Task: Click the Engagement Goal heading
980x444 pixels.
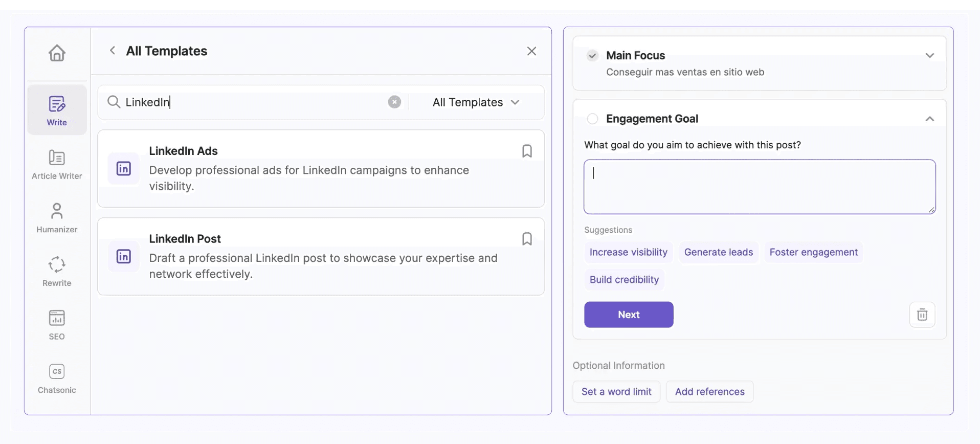Action: 652,119
